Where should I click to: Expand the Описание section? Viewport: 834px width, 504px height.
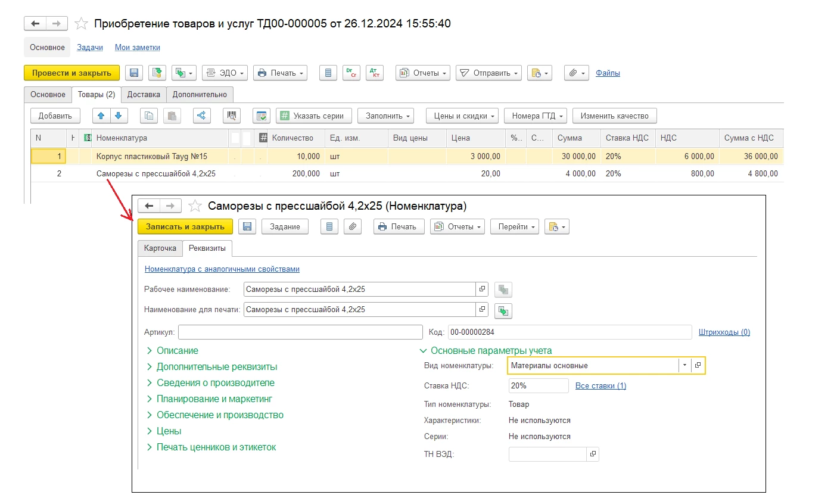coord(177,351)
